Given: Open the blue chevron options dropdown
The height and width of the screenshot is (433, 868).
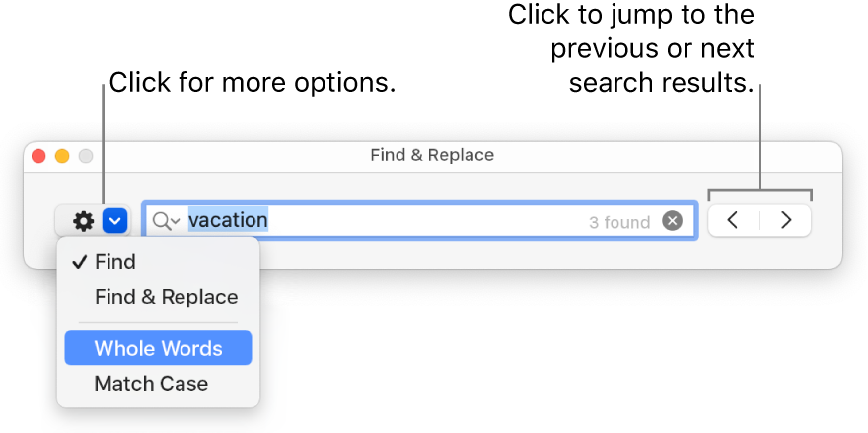Looking at the screenshot, I should pos(115,221).
